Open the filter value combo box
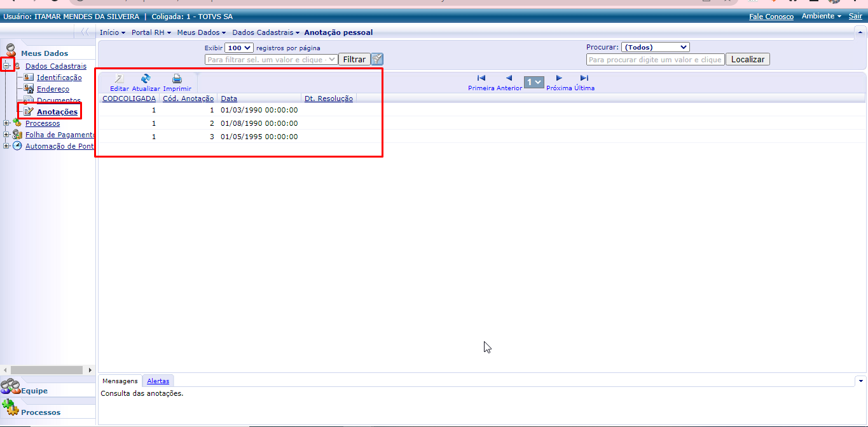868x427 pixels. pos(271,59)
